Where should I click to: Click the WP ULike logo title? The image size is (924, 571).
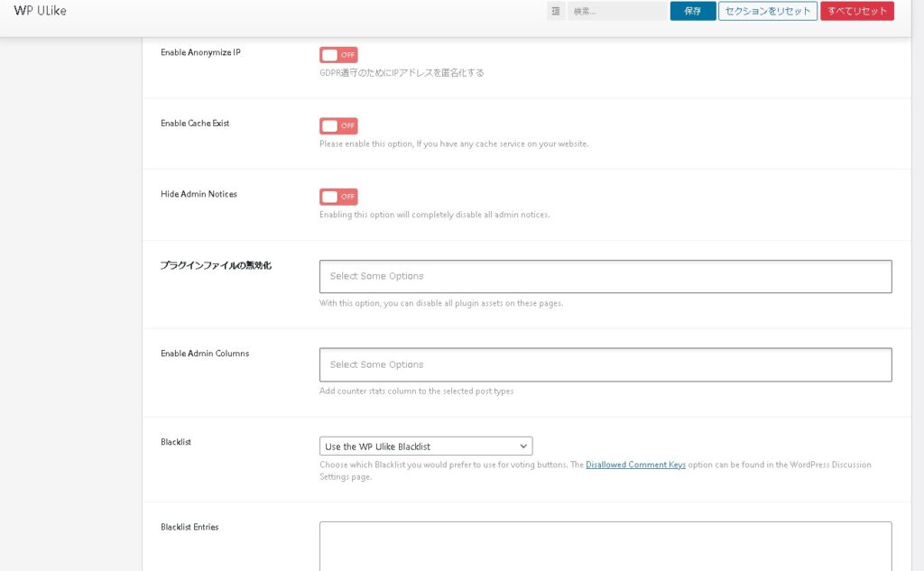click(x=40, y=11)
